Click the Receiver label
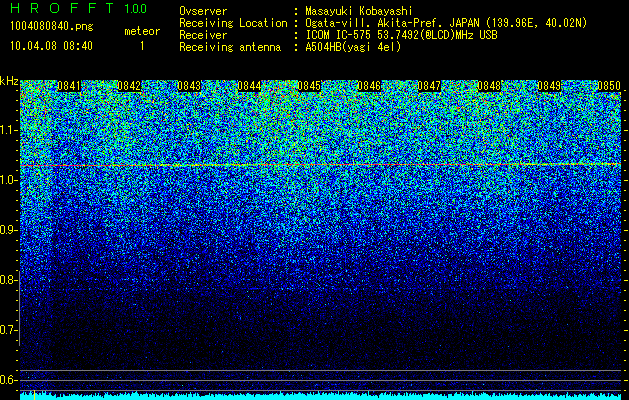The height and width of the screenshot is (400, 629). 203,35
